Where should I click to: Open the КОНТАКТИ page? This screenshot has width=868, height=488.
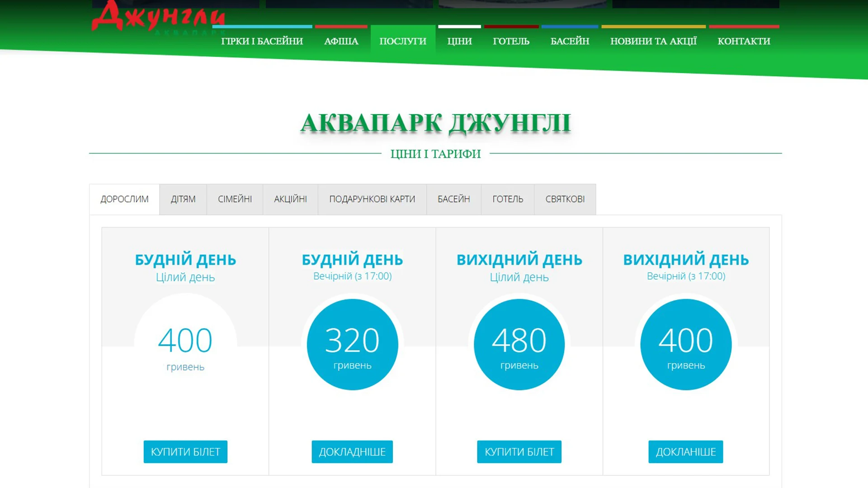click(744, 41)
